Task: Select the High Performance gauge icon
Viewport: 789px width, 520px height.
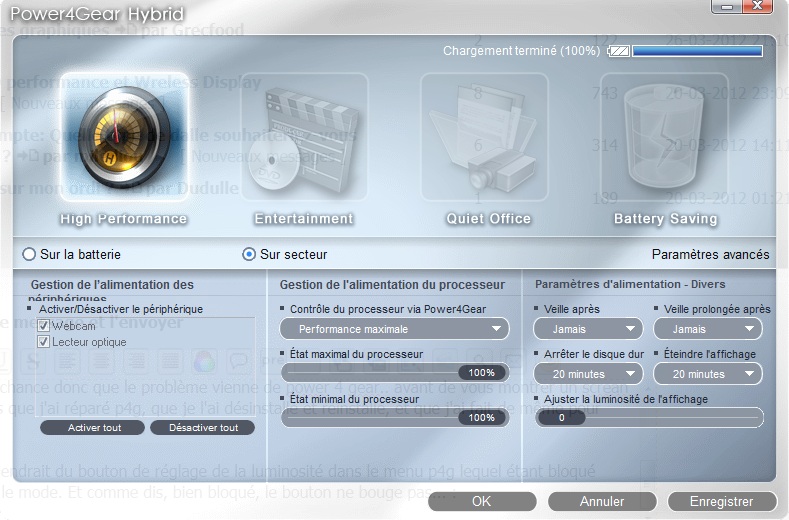Action: [x=124, y=139]
